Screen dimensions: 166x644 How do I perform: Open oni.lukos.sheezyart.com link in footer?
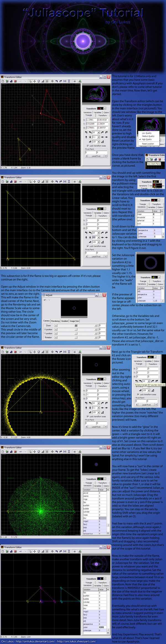(77, 641)
